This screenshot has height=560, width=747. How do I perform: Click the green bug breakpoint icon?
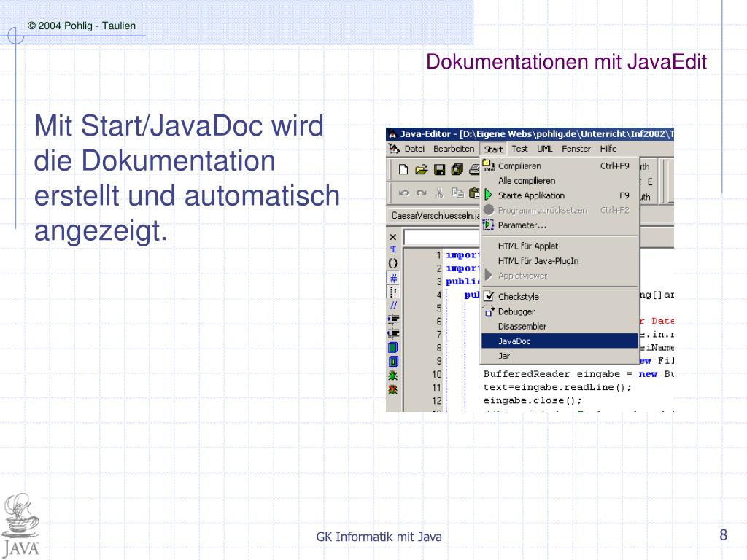pyautogui.click(x=393, y=376)
